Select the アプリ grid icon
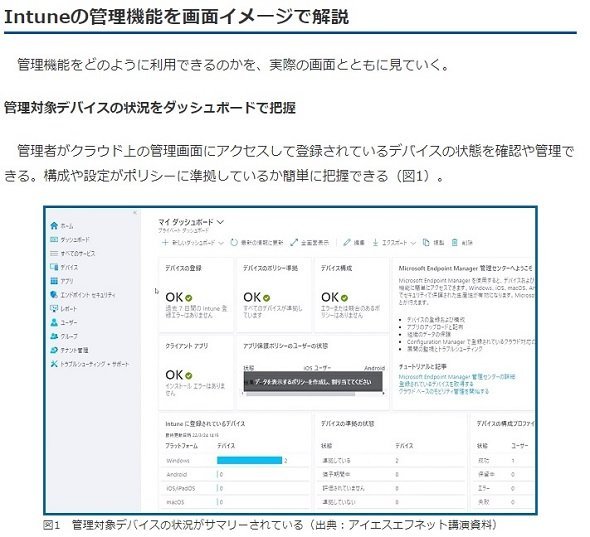This screenshot has width=590, height=537. click(x=54, y=281)
